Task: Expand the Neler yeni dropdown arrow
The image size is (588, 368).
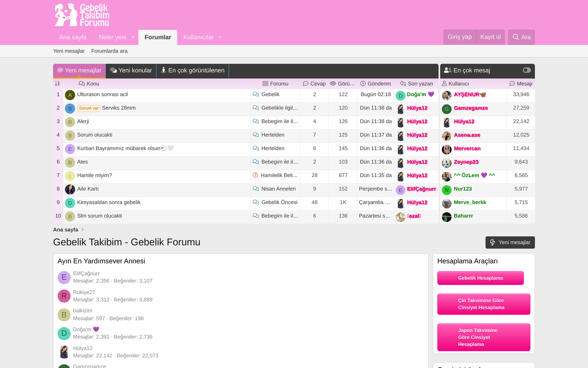Action: (133, 37)
